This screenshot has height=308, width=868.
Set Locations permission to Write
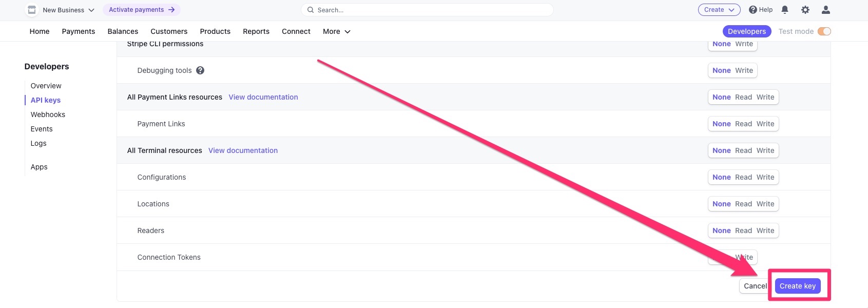[765, 204]
